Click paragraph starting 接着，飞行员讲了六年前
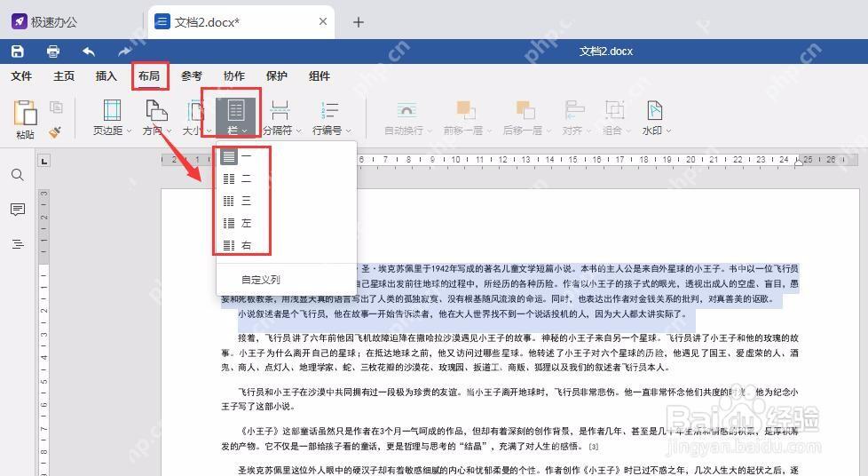The height and width of the screenshot is (476, 868). point(509,353)
